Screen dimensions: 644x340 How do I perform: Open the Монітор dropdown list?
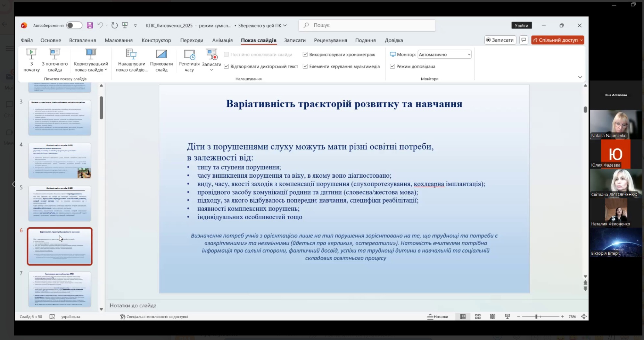(444, 54)
